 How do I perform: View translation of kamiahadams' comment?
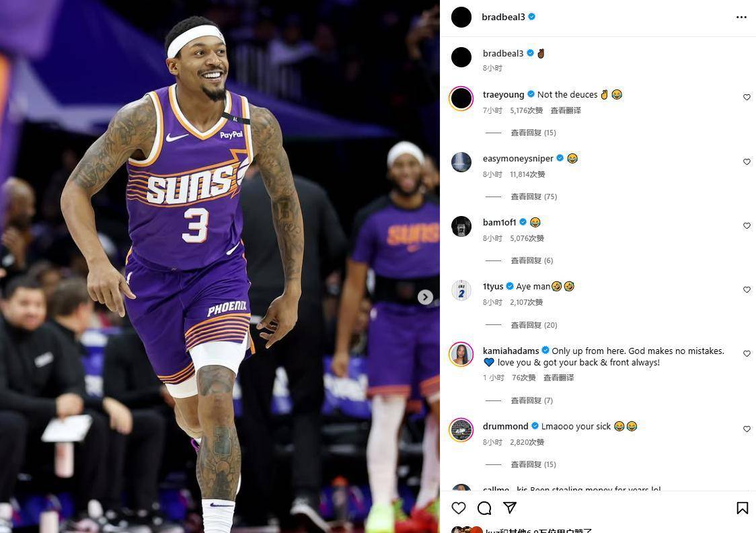pyautogui.click(x=558, y=378)
